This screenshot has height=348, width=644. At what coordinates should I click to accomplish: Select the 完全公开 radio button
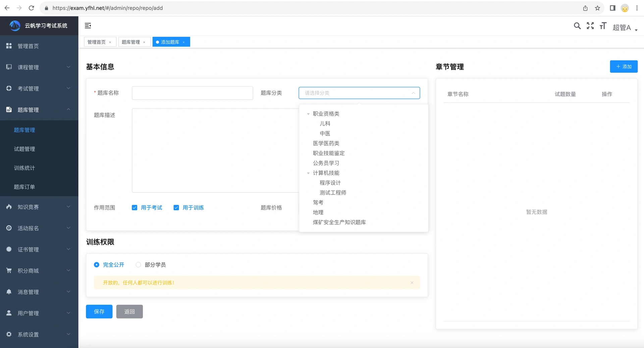[x=97, y=265]
